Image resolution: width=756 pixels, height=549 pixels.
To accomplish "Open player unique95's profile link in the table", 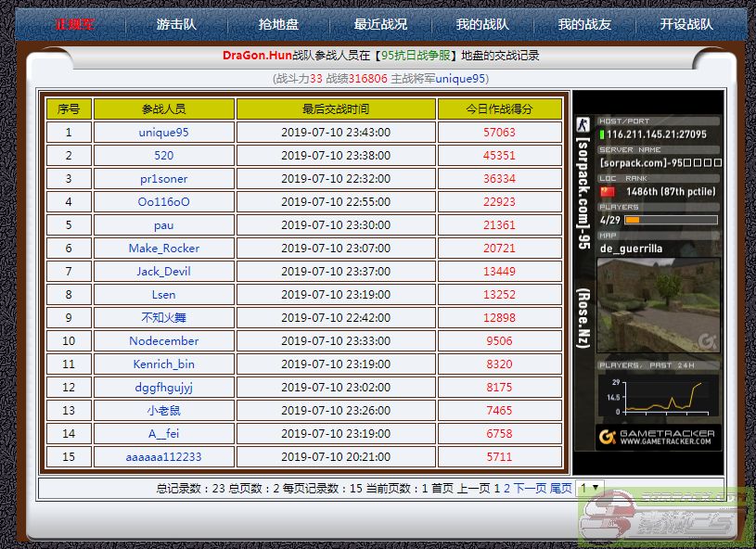I will pyautogui.click(x=163, y=133).
